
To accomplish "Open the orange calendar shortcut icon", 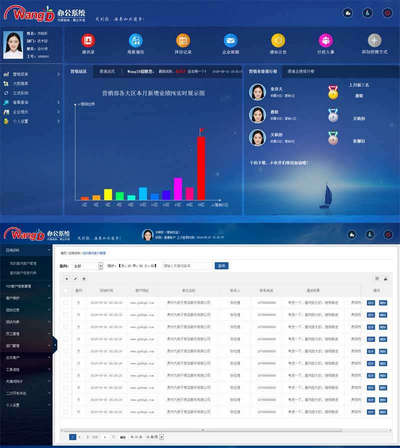I will (x=183, y=41).
